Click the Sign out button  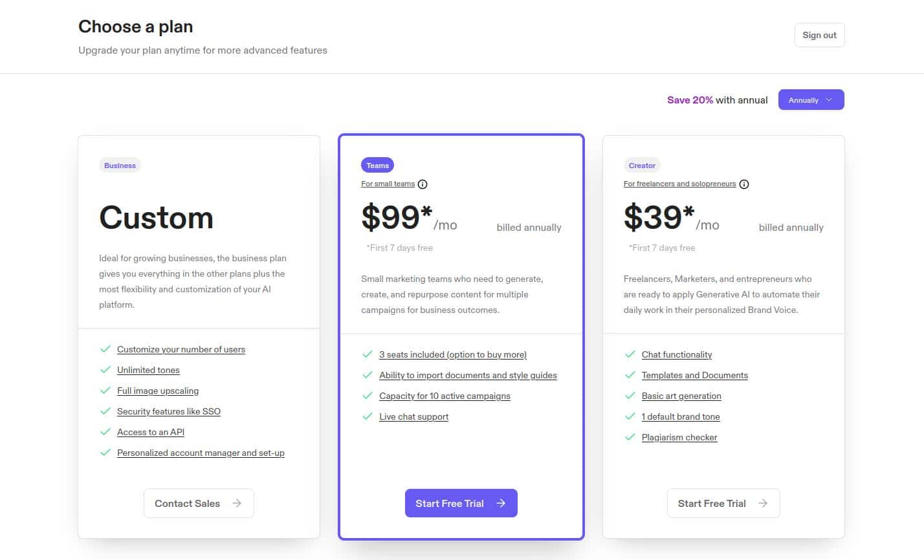(x=819, y=35)
